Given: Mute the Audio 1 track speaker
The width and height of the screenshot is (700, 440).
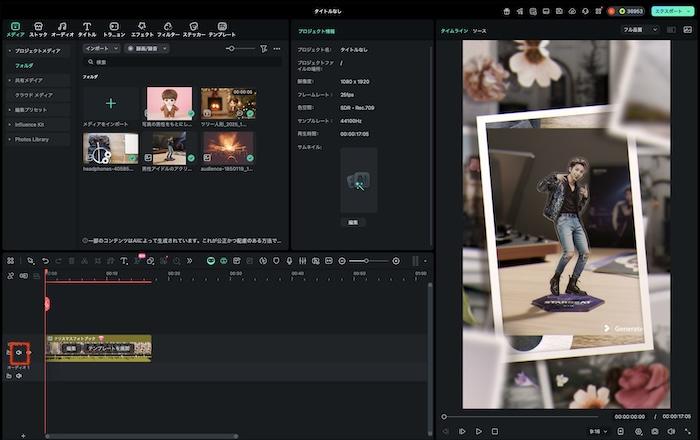Looking at the screenshot, I should click(x=19, y=376).
